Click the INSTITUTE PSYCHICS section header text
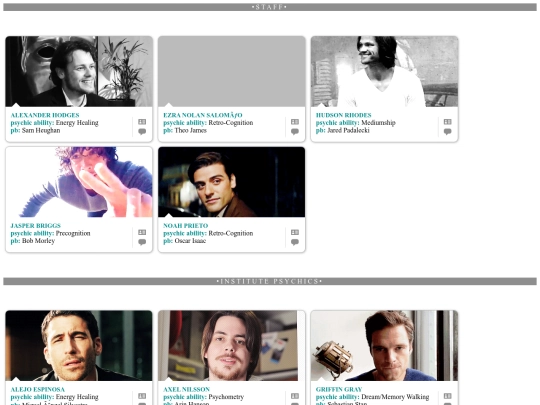540x405 pixels. click(270, 281)
